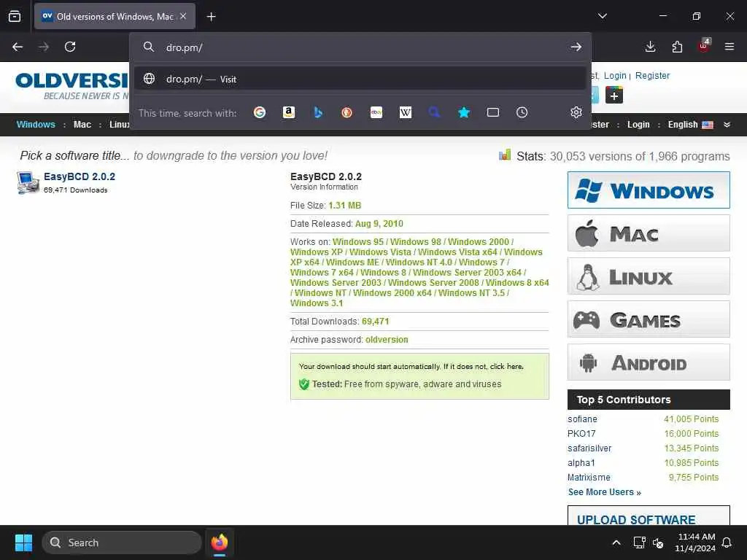The height and width of the screenshot is (560, 747).
Task: Search with Wikipedia icon in address bar
Action: click(406, 112)
